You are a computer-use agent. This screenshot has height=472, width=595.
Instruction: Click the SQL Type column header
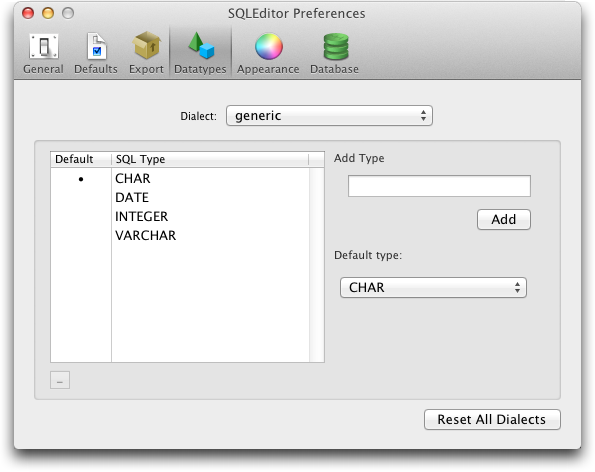coord(210,159)
